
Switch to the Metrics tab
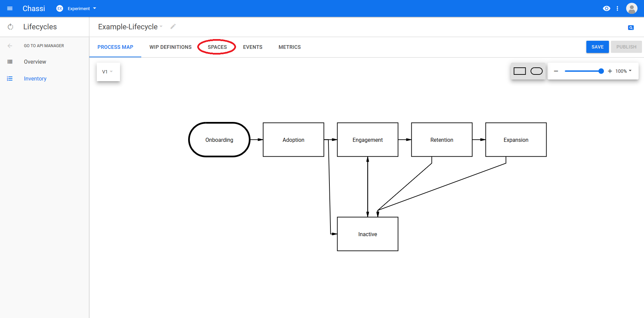coord(290,47)
